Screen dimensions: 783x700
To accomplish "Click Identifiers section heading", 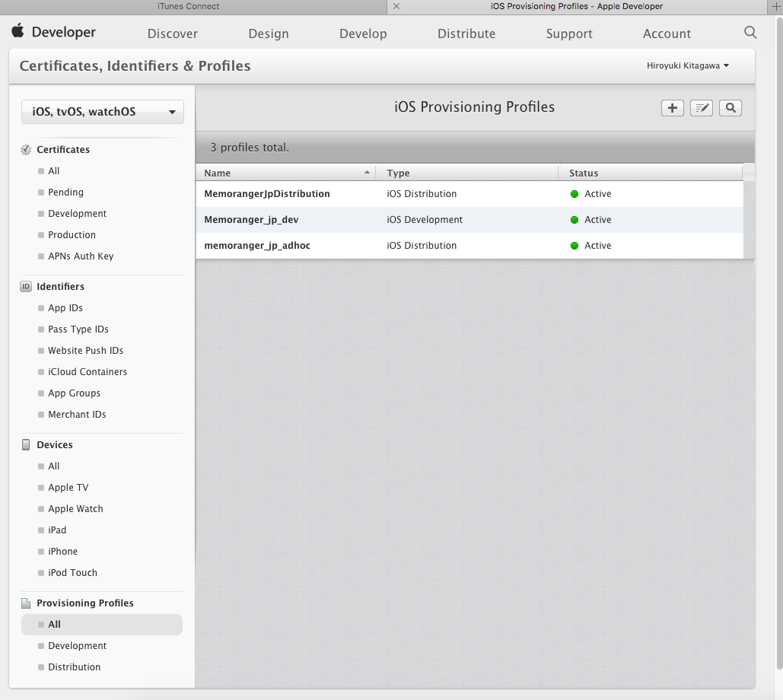I will click(x=60, y=286).
